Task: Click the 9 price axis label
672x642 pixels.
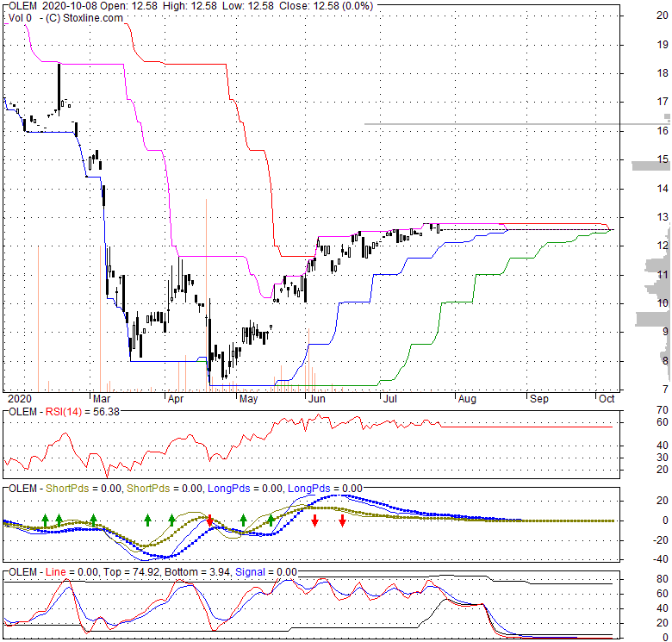Action: coord(665,331)
